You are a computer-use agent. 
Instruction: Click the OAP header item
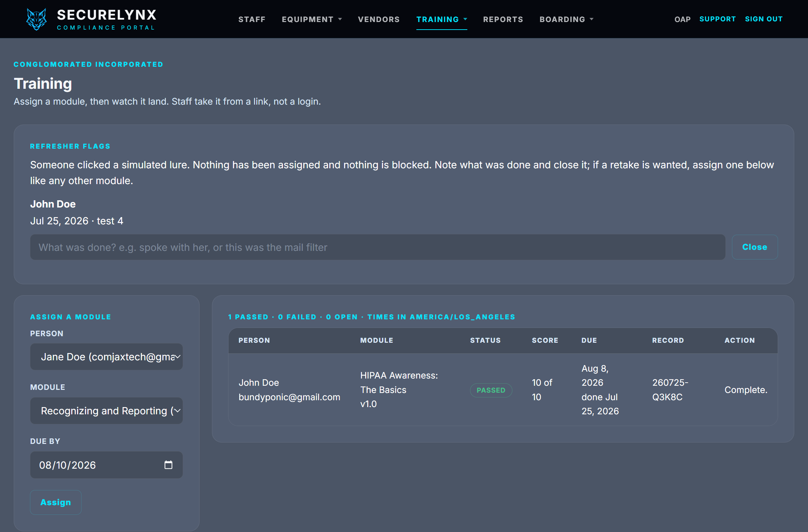click(x=682, y=19)
